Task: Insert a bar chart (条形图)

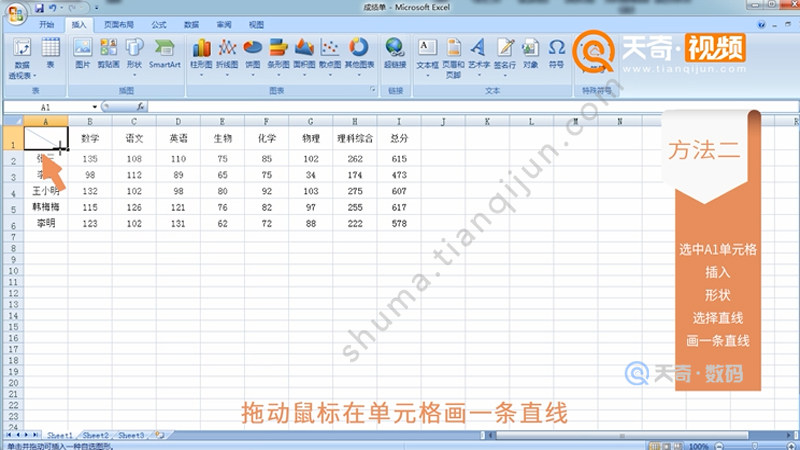Action: click(279, 57)
